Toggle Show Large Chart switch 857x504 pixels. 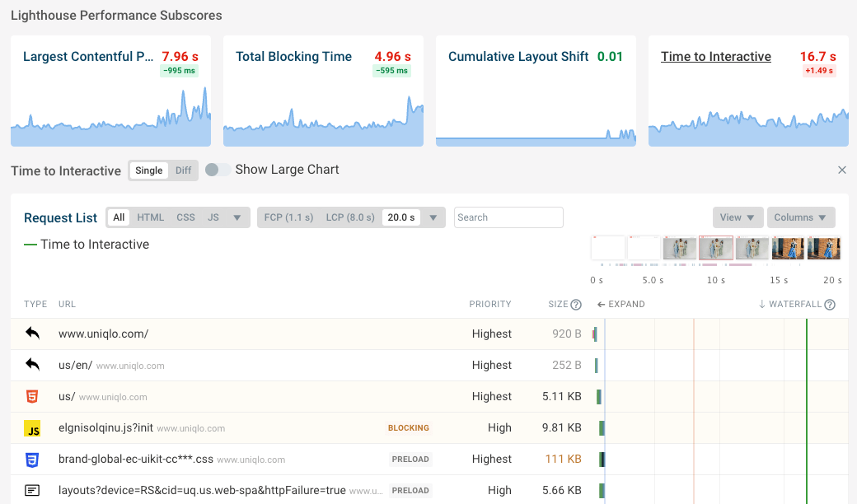tap(218, 170)
